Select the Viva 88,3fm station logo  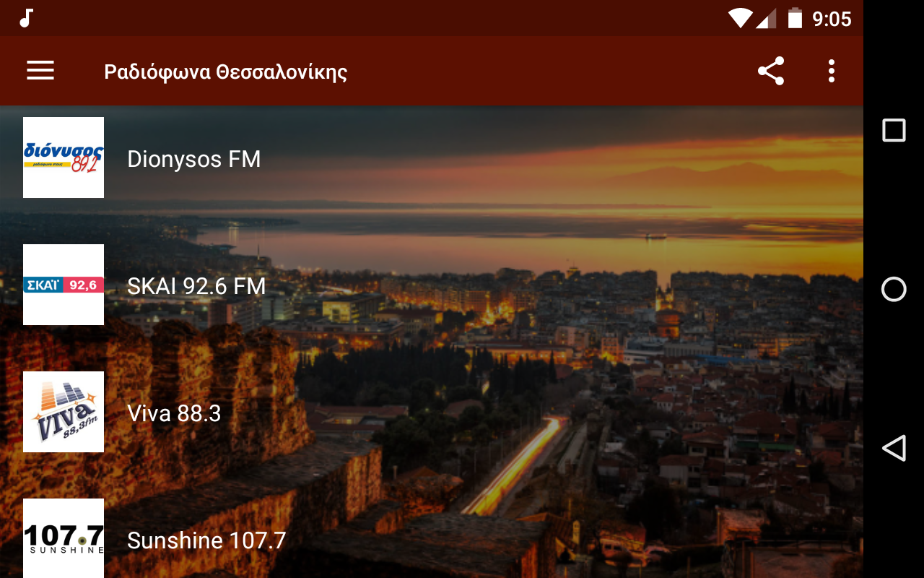[x=64, y=412]
